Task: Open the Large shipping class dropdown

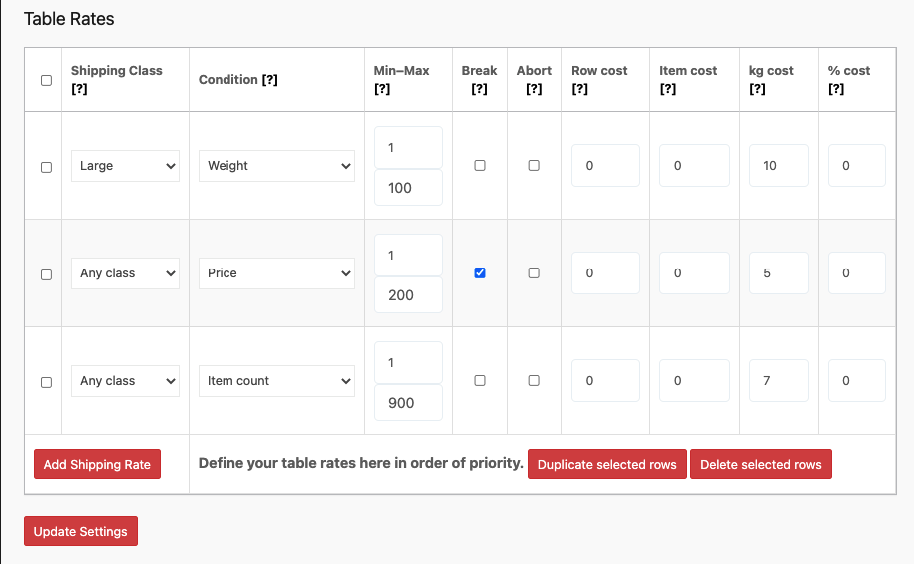Action: [125, 166]
